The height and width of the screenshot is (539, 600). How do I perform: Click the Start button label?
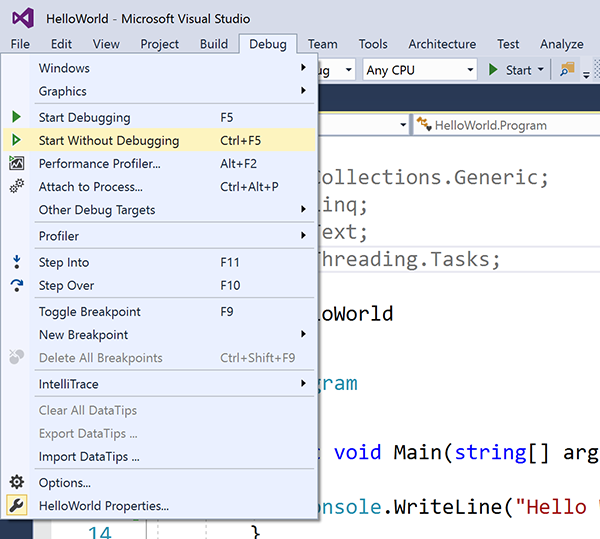(x=518, y=70)
